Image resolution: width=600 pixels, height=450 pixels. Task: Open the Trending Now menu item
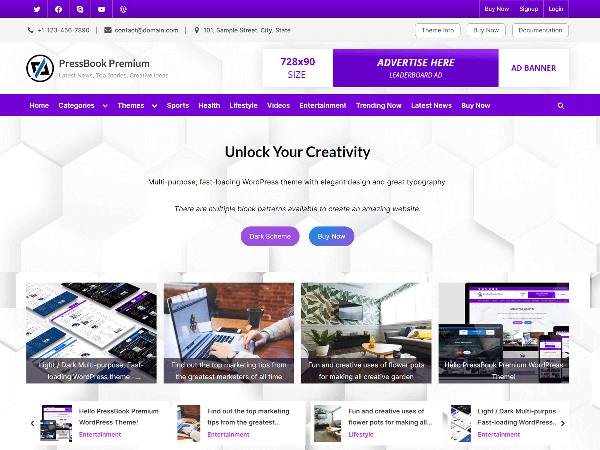coord(378,106)
